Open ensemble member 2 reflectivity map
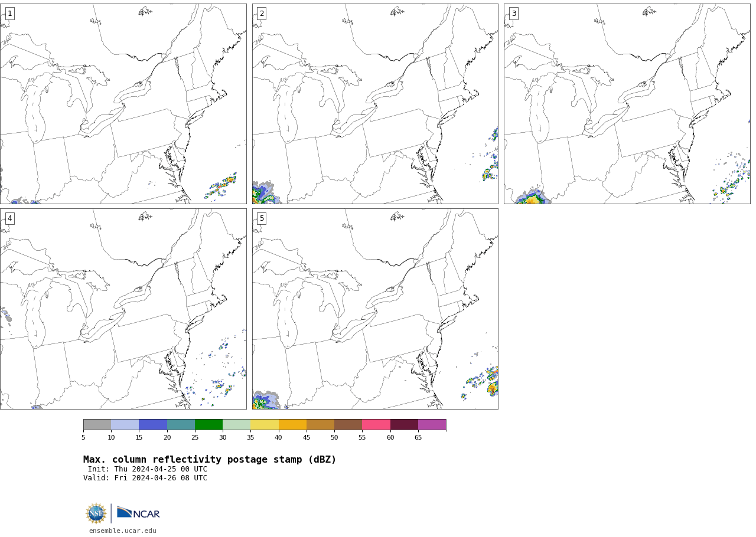756x537 pixels. [x=375, y=104]
